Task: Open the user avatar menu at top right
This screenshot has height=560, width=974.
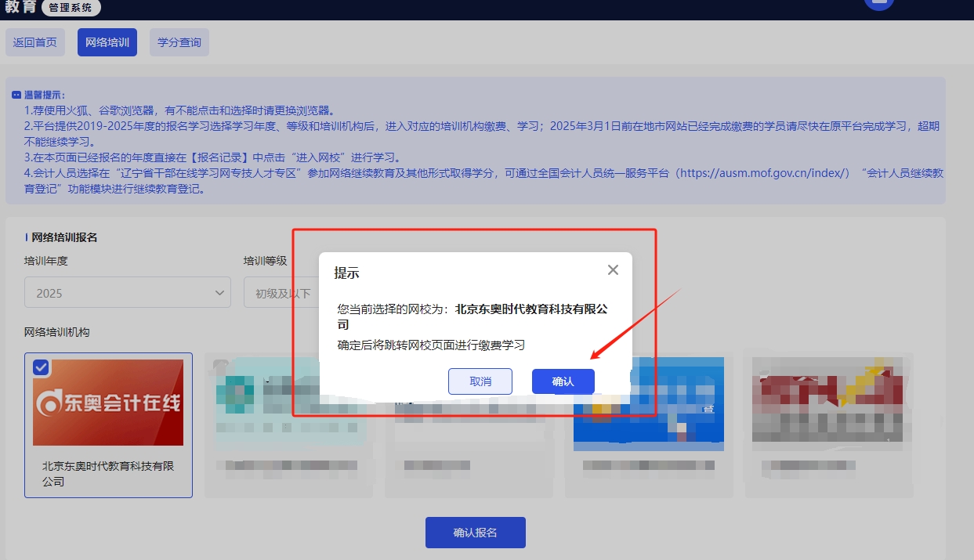Action: tap(878, 4)
